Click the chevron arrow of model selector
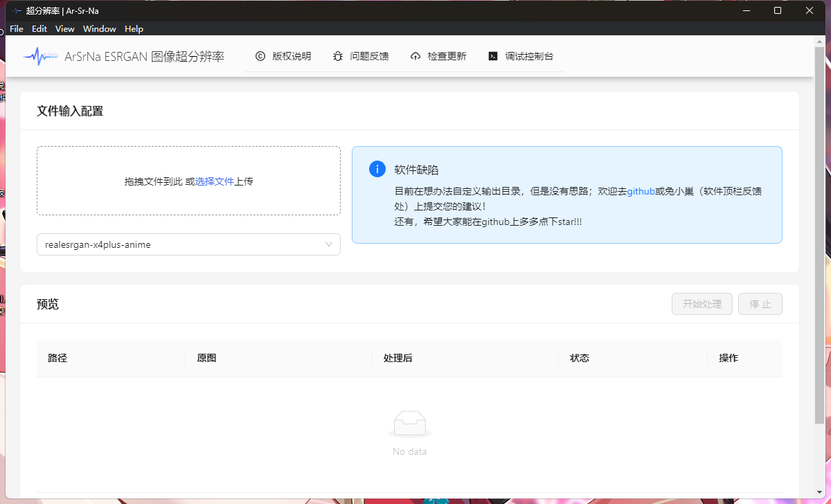Viewport: 831px width, 504px height. coord(329,244)
